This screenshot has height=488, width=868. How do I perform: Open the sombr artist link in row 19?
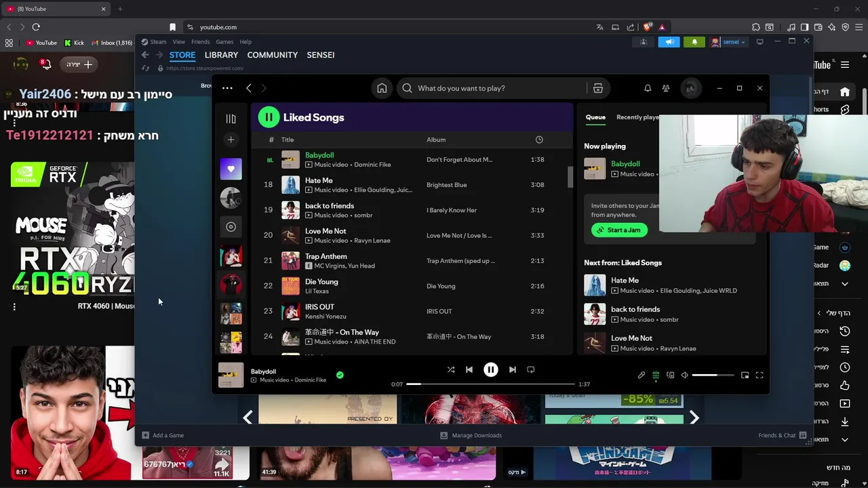[363, 216]
